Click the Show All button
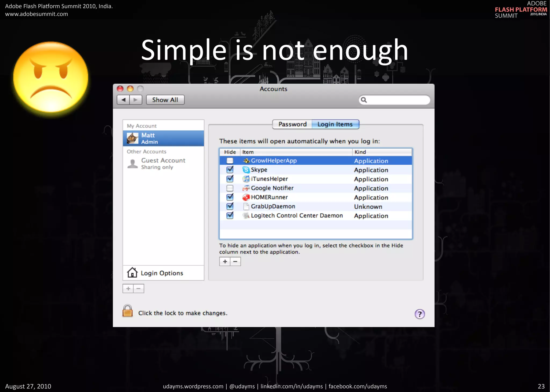 pos(165,100)
